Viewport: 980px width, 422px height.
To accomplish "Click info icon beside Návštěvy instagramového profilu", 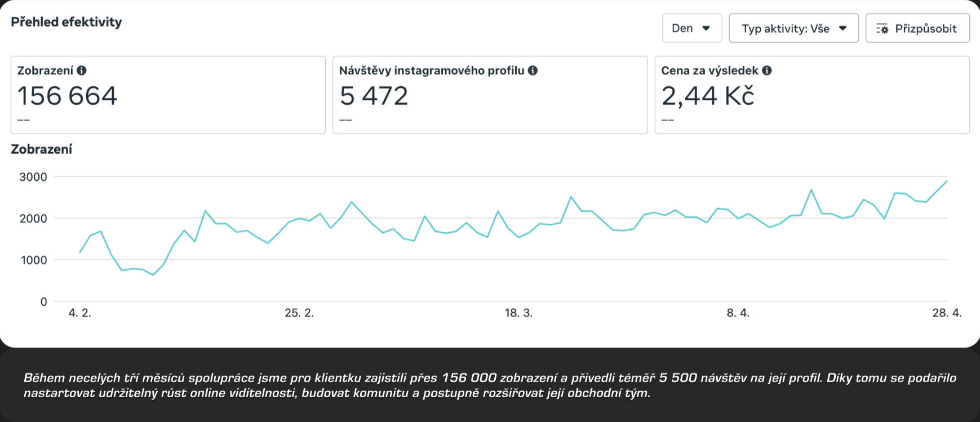I will point(533,70).
